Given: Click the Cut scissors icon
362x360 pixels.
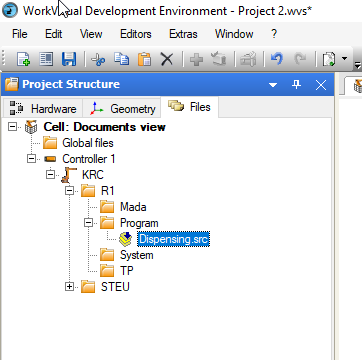Looking at the screenshot, I should 98,59.
